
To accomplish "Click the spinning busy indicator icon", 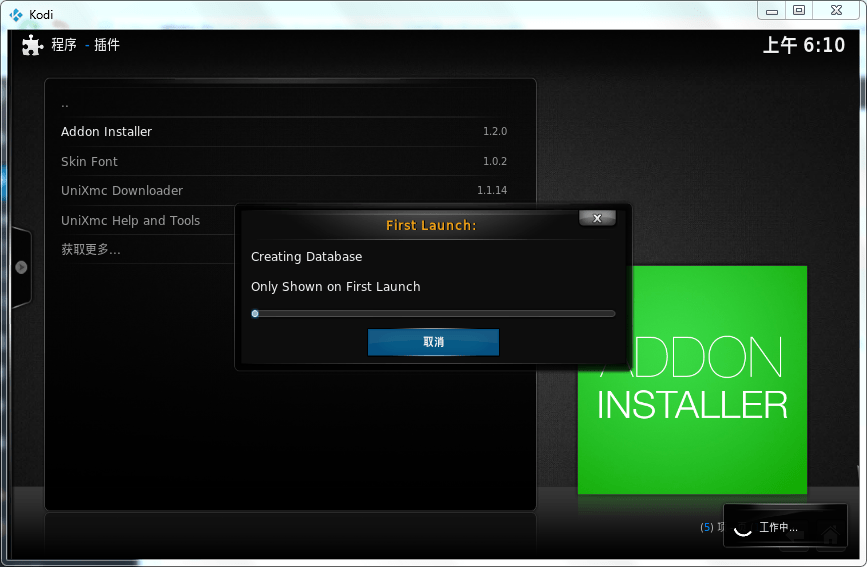I will click(x=742, y=528).
